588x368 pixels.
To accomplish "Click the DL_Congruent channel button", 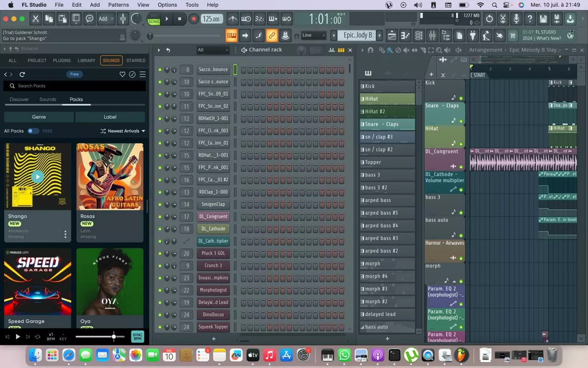I will coord(213,217).
